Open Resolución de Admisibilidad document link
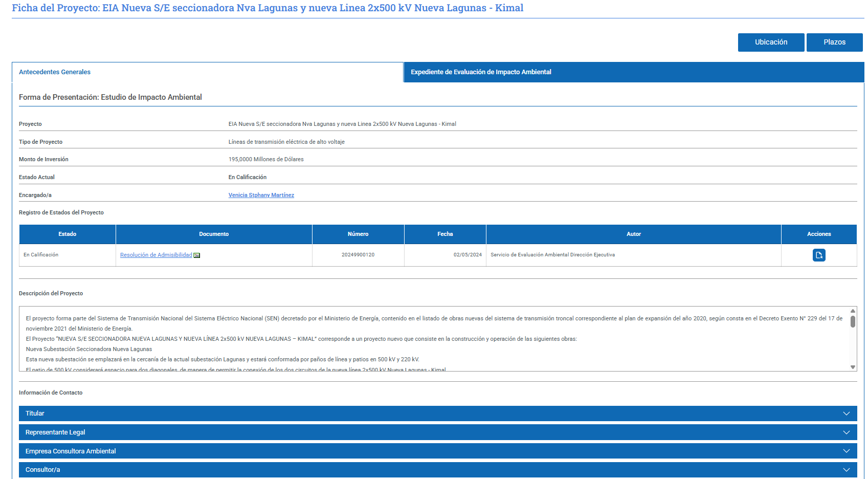The image size is (868, 479). click(156, 255)
